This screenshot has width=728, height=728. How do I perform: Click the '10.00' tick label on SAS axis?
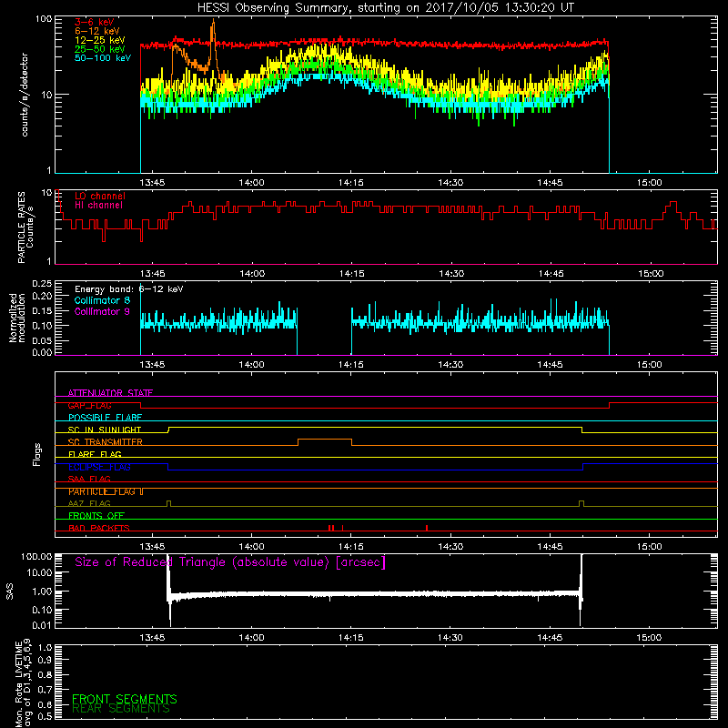[39, 572]
